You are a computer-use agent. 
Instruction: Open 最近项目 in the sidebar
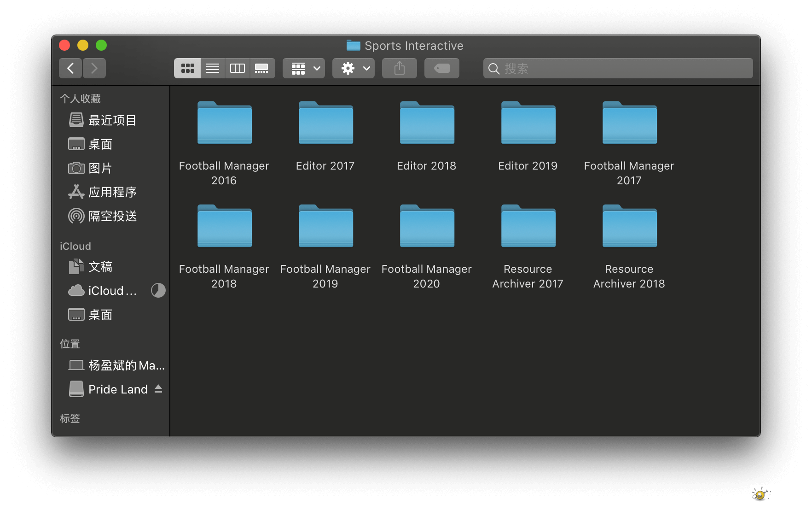click(110, 120)
